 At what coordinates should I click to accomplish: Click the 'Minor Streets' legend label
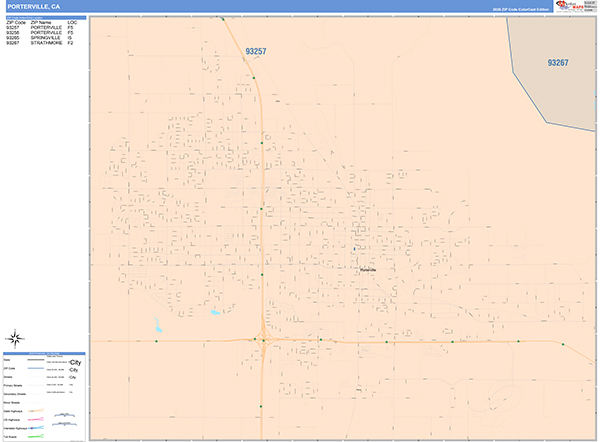11,403
